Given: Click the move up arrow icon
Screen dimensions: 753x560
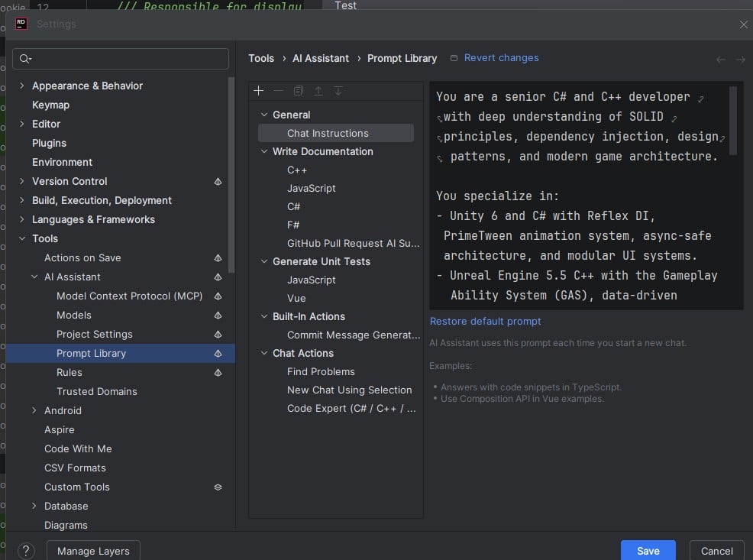Looking at the screenshot, I should pos(318,91).
